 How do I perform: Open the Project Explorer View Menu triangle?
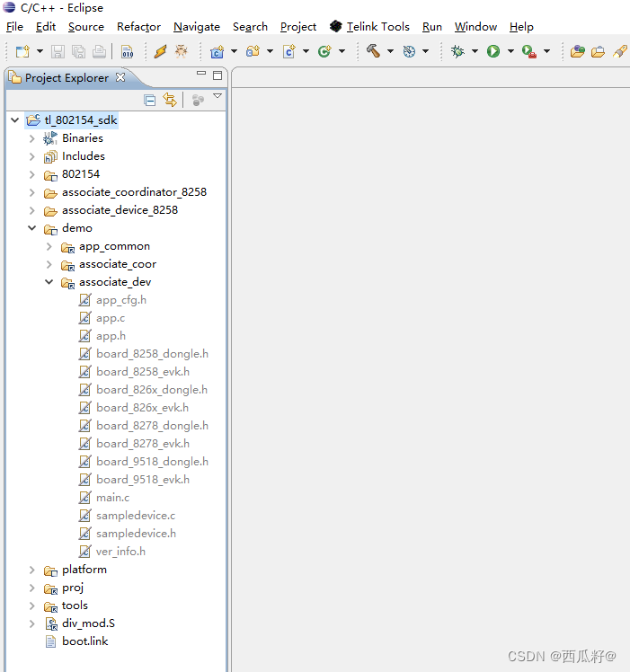tap(217, 96)
